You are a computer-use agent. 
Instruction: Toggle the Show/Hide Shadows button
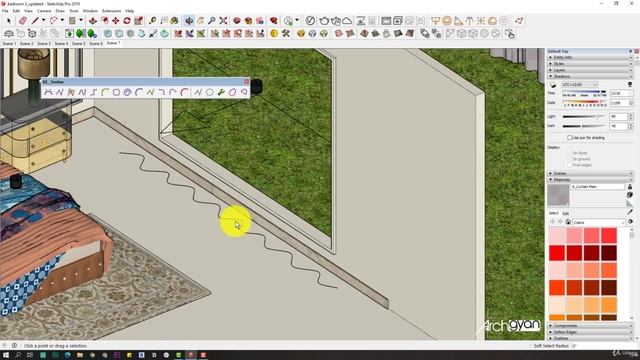pyautogui.click(x=553, y=84)
